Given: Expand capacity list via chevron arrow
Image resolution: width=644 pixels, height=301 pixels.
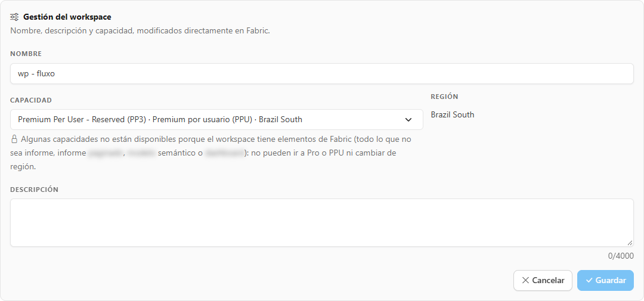Looking at the screenshot, I should click(408, 119).
